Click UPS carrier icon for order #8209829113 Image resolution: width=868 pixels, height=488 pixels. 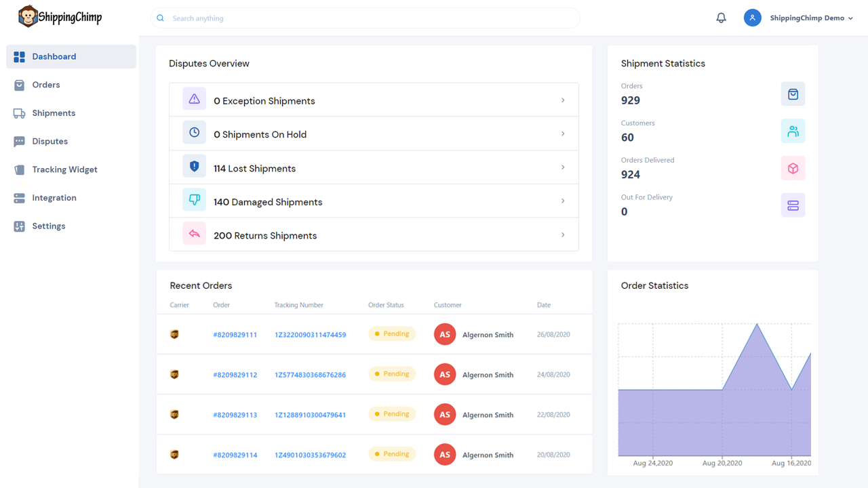point(174,414)
